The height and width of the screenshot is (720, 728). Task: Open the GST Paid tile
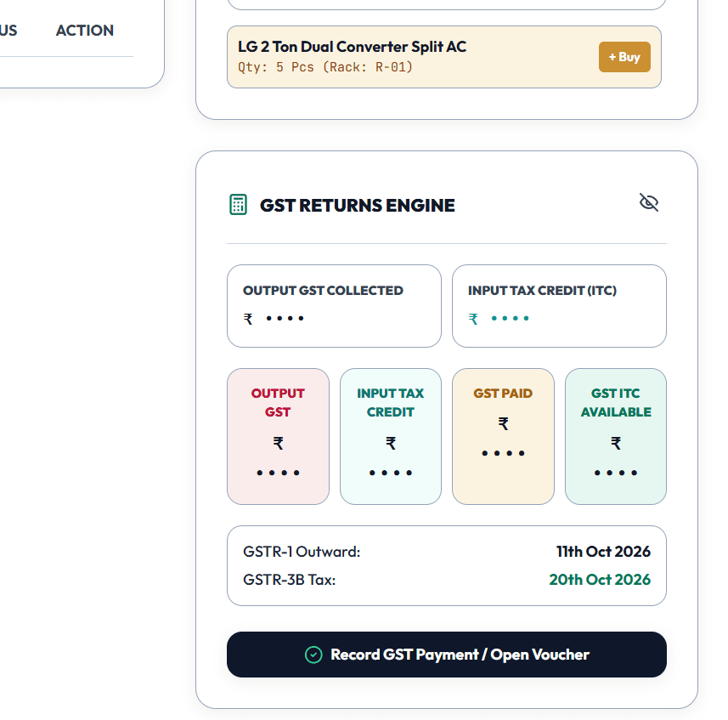[503, 436]
